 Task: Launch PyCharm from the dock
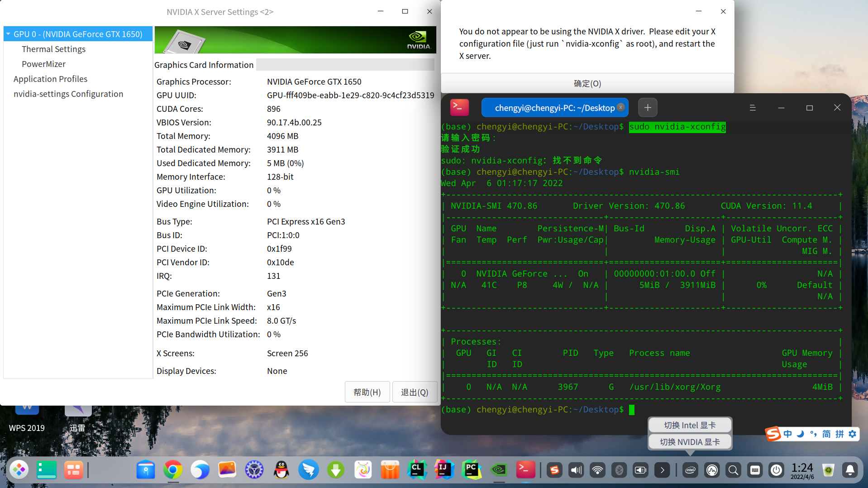(472, 470)
